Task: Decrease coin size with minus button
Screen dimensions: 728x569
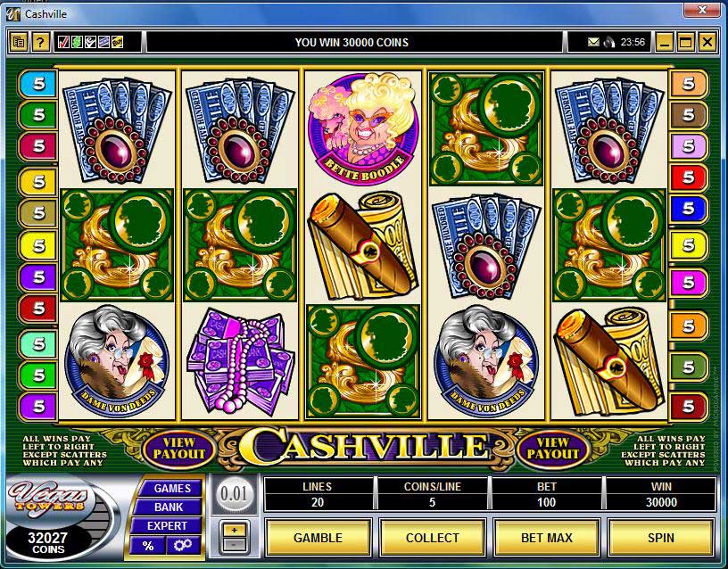Action: (x=234, y=543)
